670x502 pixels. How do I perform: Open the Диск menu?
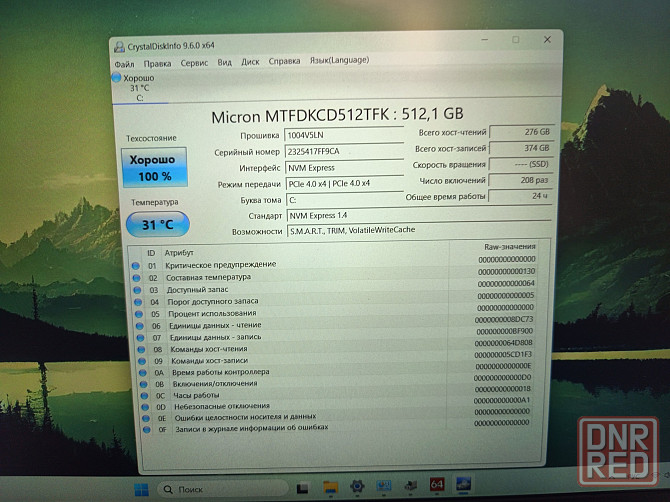250,62
